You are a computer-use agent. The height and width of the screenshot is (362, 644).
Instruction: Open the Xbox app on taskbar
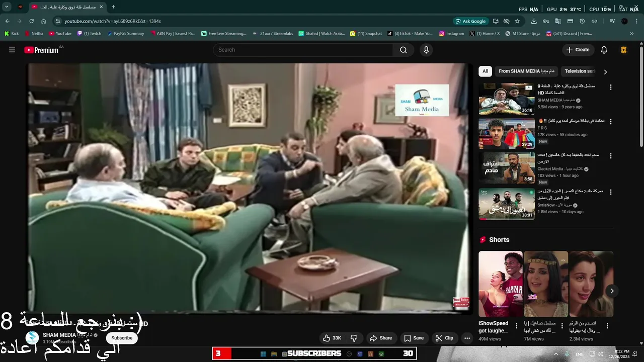pyautogui.click(x=381, y=354)
